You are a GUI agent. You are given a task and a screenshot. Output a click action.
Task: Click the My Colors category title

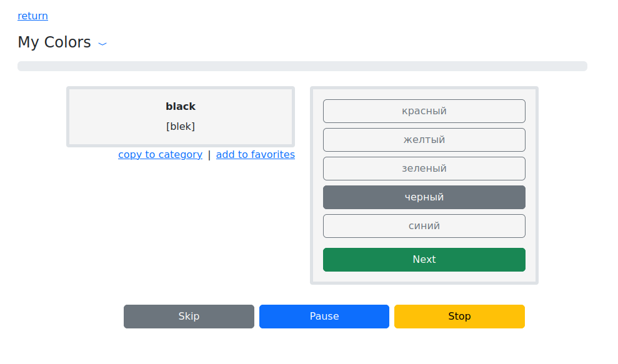(x=54, y=42)
